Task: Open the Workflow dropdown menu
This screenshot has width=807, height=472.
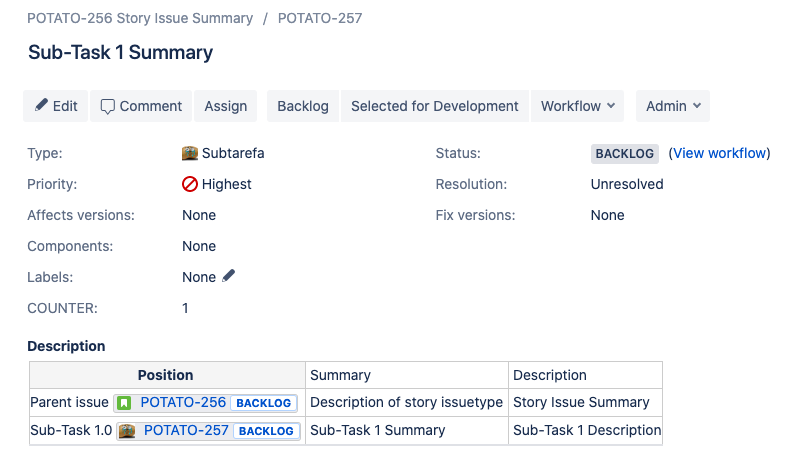Action: [577, 106]
